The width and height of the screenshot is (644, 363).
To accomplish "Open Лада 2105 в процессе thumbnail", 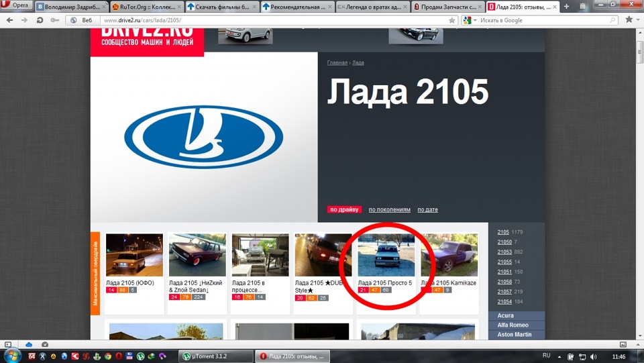I will coord(260,255).
